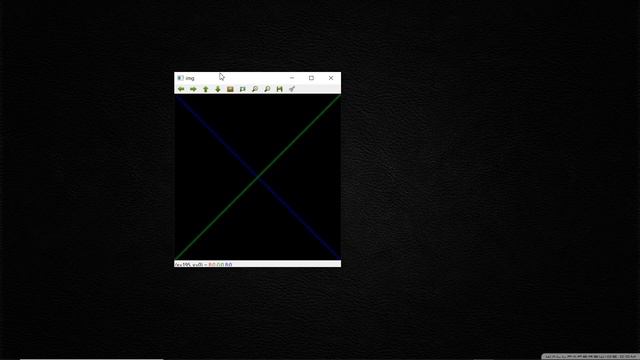Image resolution: width=640 pixels, height=360 pixels.
Task: Zoom in using first magnifier icon
Action: click(x=255, y=89)
